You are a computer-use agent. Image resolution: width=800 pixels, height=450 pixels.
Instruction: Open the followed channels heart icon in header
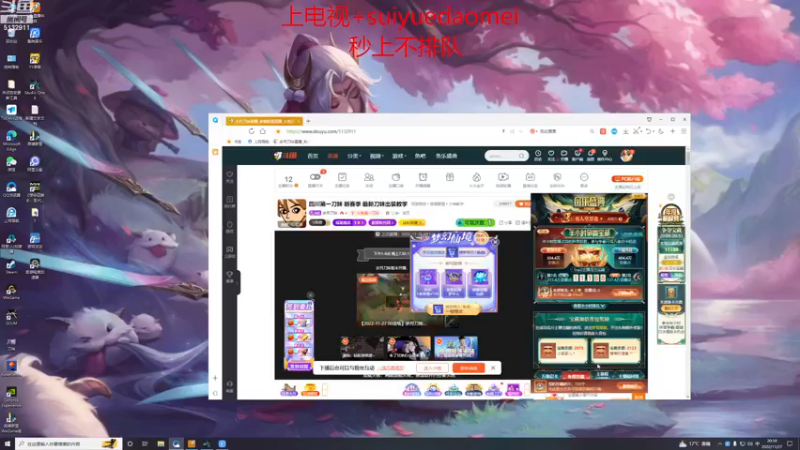point(551,155)
